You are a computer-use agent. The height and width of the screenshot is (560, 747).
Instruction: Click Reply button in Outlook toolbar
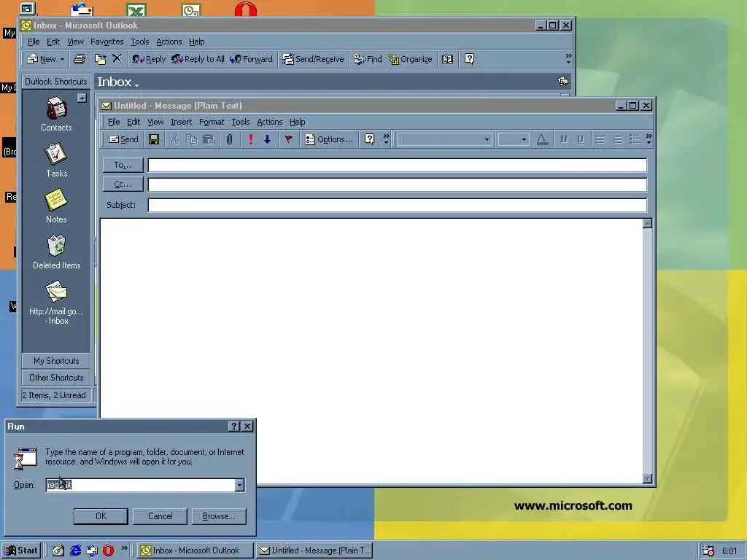(x=149, y=59)
